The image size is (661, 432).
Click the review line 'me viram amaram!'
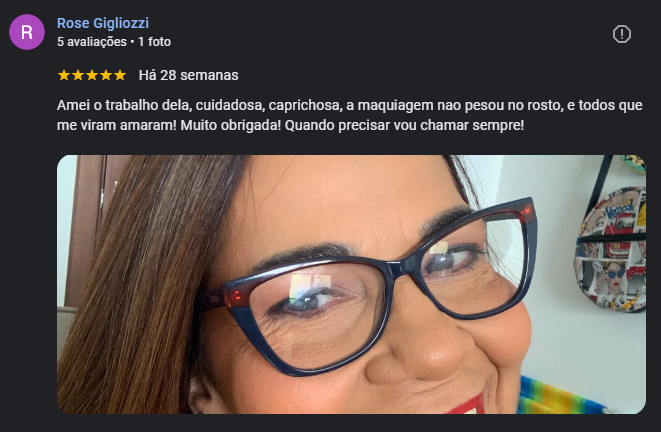coord(117,125)
